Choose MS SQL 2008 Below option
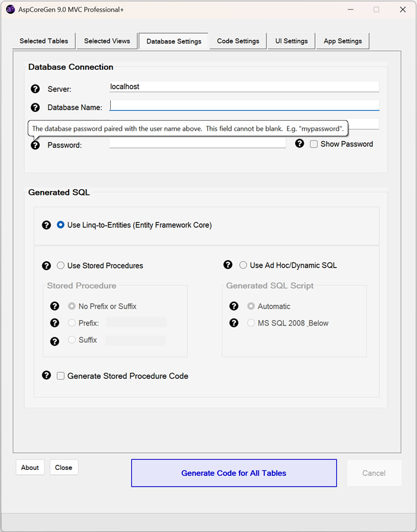Image resolution: width=417 pixels, height=532 pixels. click(251, 323)
